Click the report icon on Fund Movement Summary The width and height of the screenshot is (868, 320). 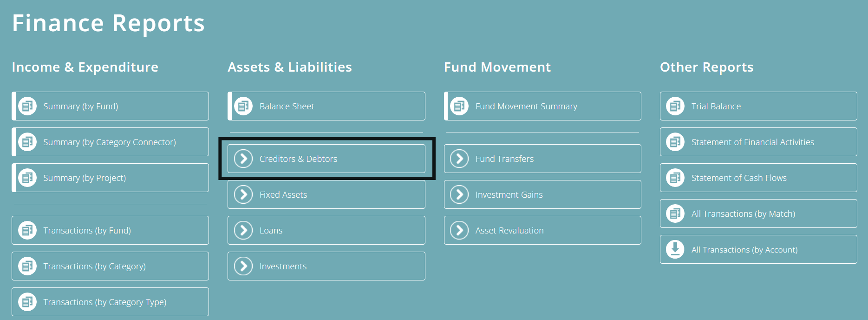click(x=459, y=106)
